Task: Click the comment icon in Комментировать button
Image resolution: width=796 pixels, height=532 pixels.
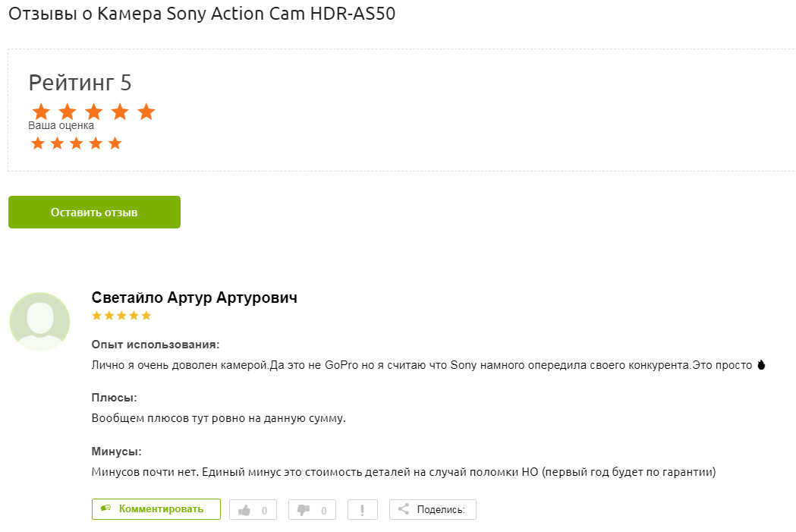Action: coord(106,508)
